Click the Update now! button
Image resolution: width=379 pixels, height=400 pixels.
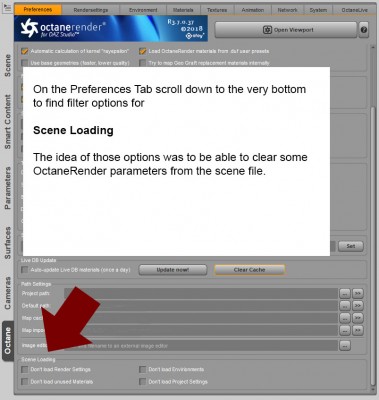pos(173,270)
